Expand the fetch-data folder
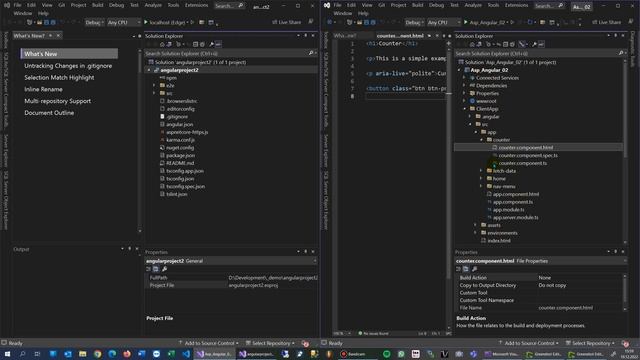Viewport: 640px width, 360px height. point(481,171)
